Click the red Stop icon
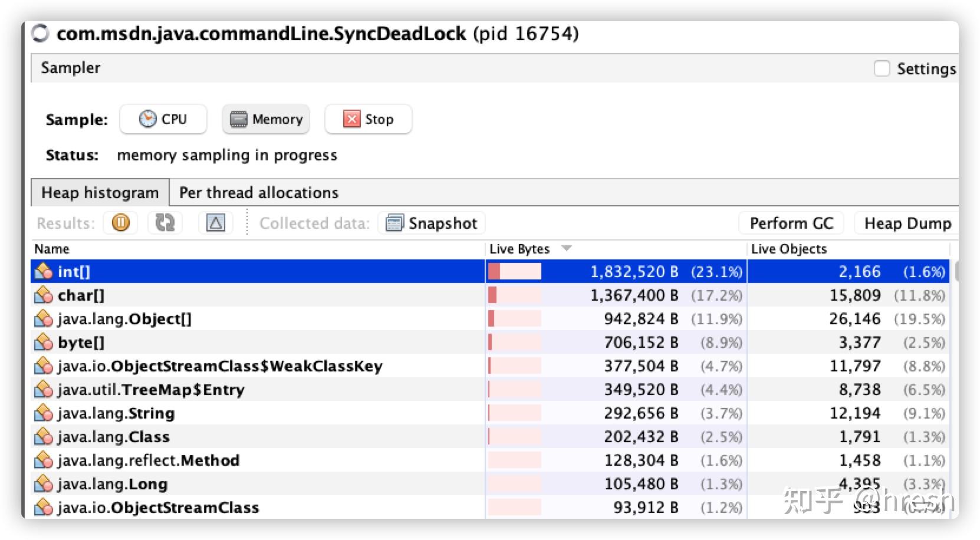Screen dimensions: 980x540 coord(352,119)
